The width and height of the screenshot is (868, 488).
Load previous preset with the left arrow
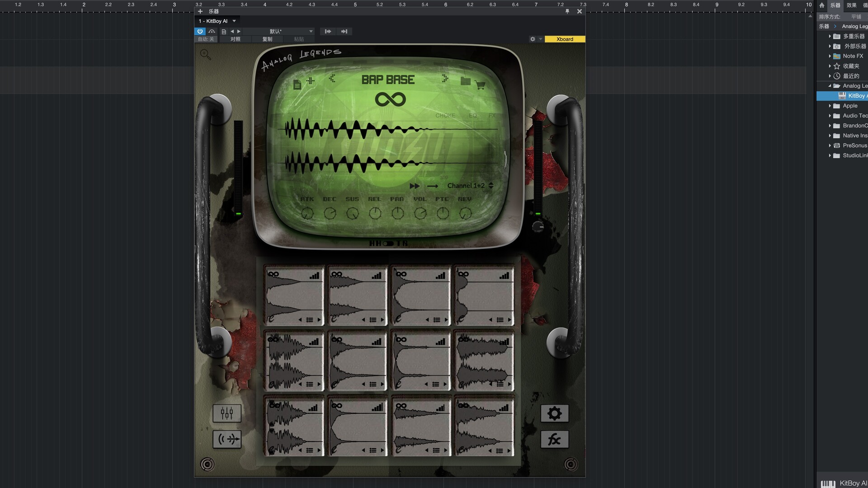tap(232, 31)
